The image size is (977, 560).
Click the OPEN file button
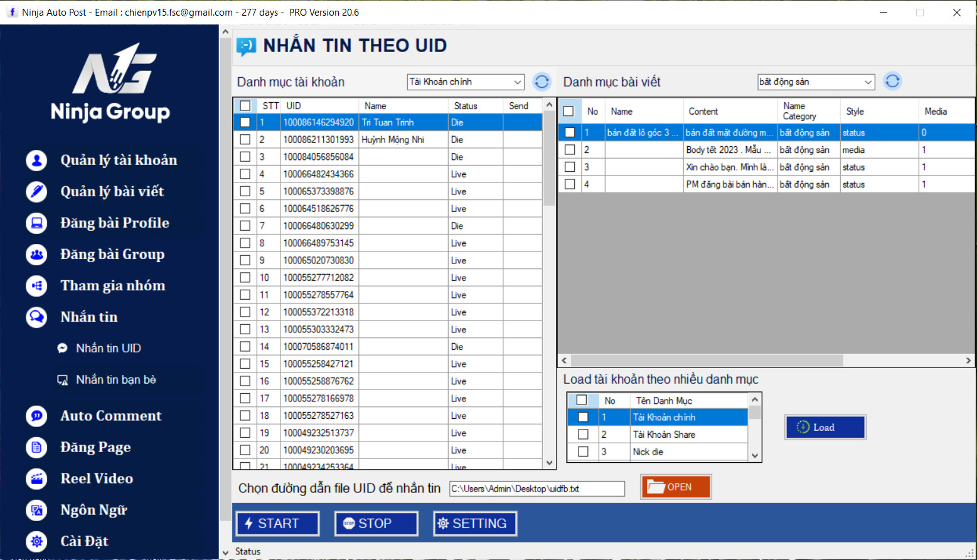pos(676,487)
